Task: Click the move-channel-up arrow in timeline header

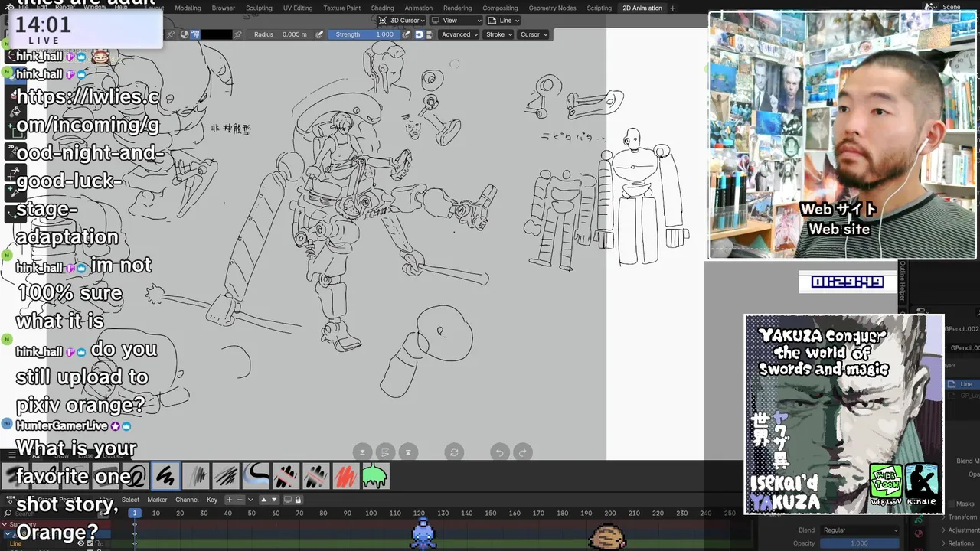Action: (x=263, y=500)
